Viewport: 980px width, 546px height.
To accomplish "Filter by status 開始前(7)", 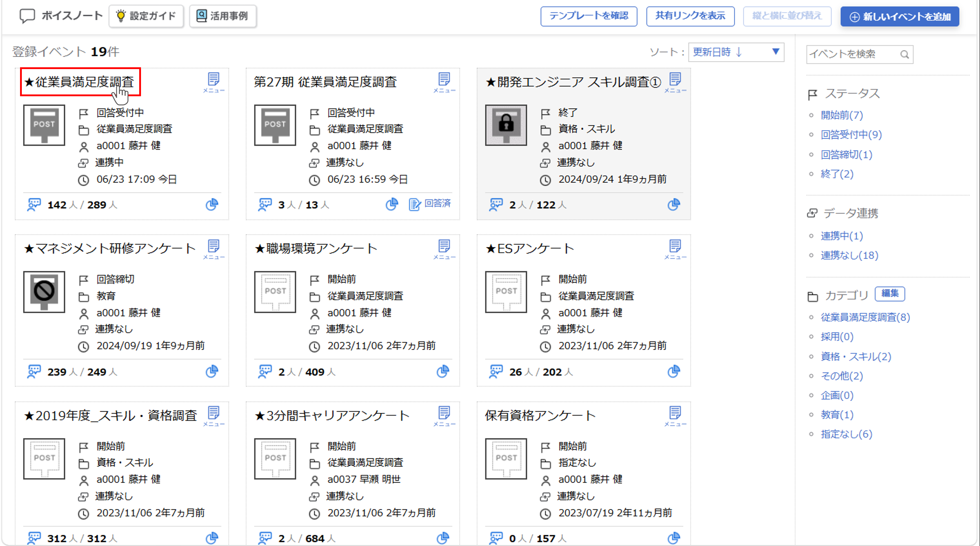I will click(x=841, y=115).
